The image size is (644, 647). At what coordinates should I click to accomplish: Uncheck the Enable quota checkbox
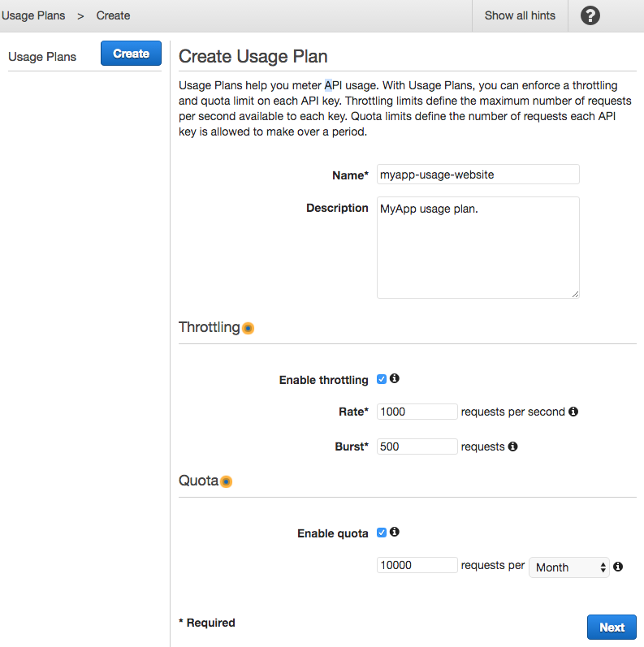(382, 533)
